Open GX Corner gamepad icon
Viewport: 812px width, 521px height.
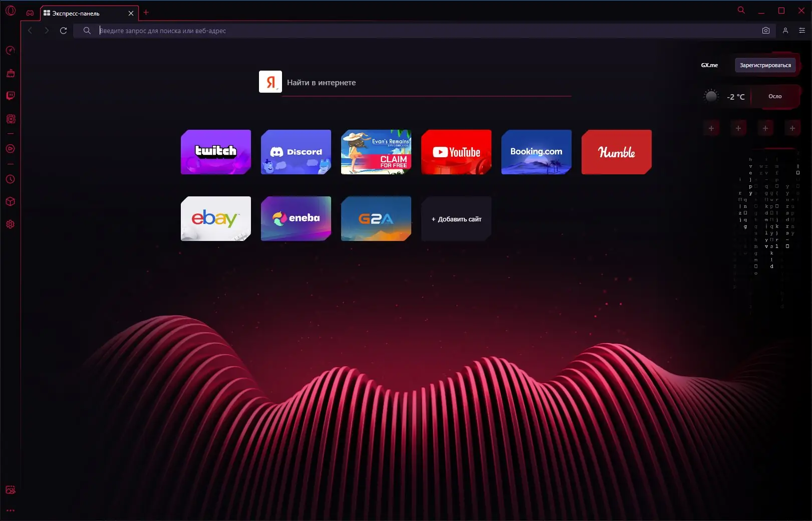(30, 13)
